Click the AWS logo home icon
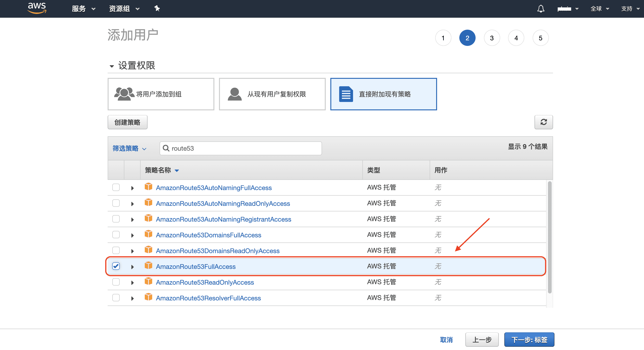Screen dimensions: 644x350 tap(37, 8)
